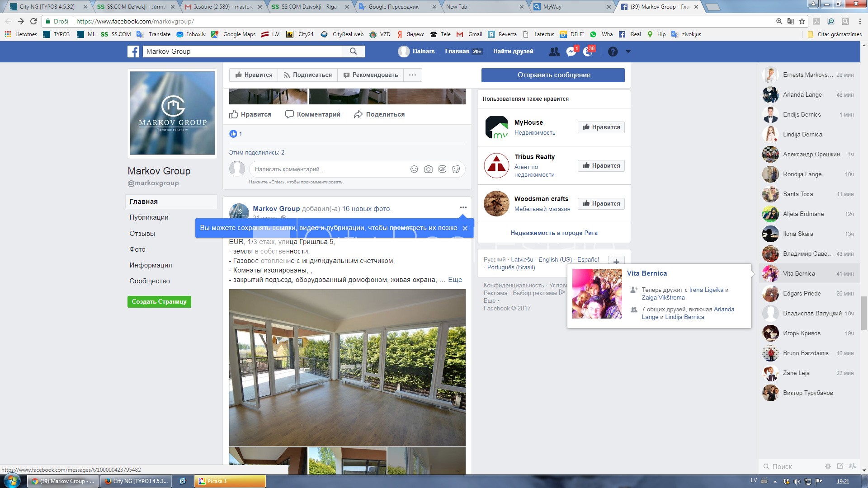Click the search magnifier button

(353, 52)
